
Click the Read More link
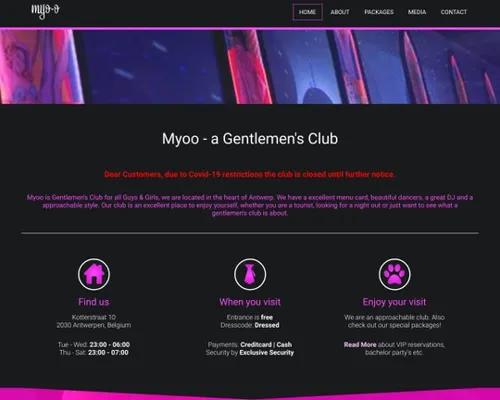pos(360,344)
